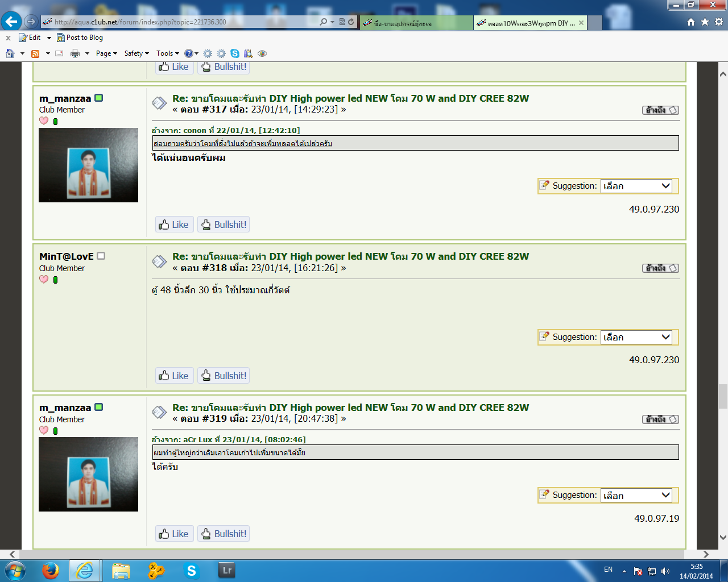Click Bullshit! button under reply #317

click(x=224, y=225)
